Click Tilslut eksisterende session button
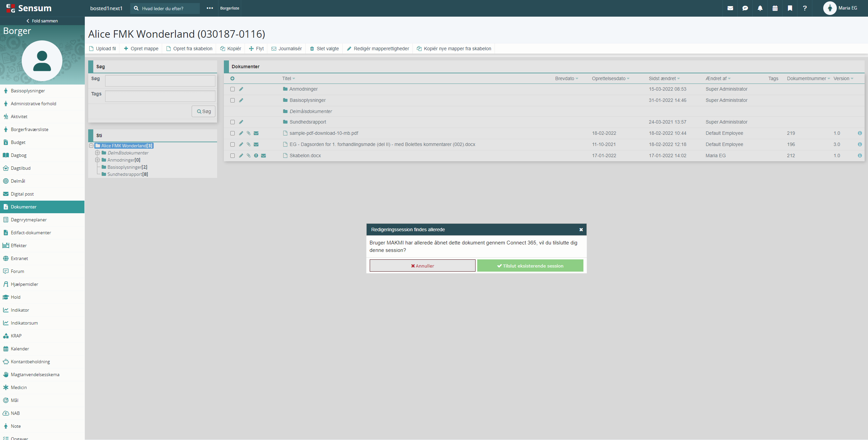This screenshot has height=440, width=868. coord(530,266)
